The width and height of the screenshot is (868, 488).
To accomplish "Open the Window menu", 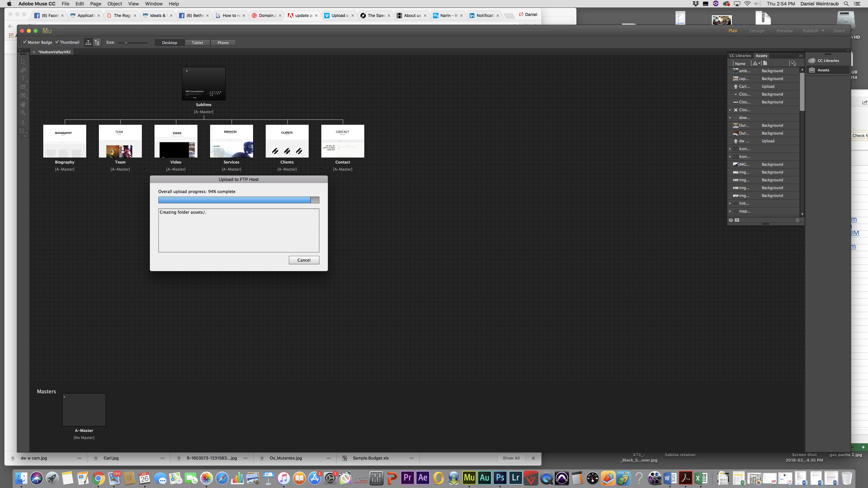I will [154, 4].
